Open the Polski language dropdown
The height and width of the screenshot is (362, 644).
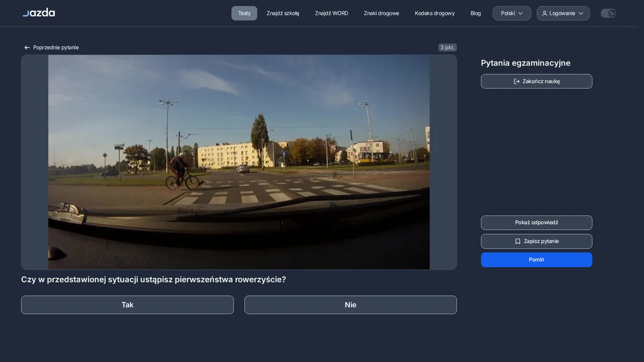tap(512, 13)
